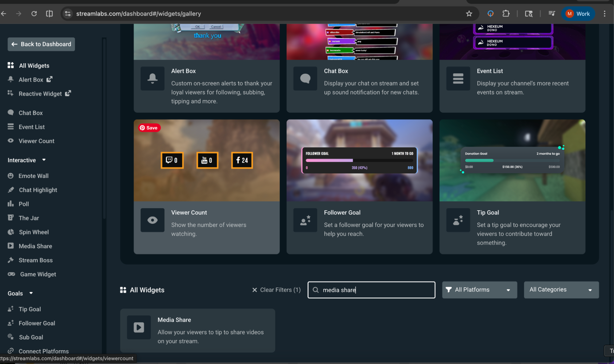Select the Alert Box sidebar icon

pos(11,79)
